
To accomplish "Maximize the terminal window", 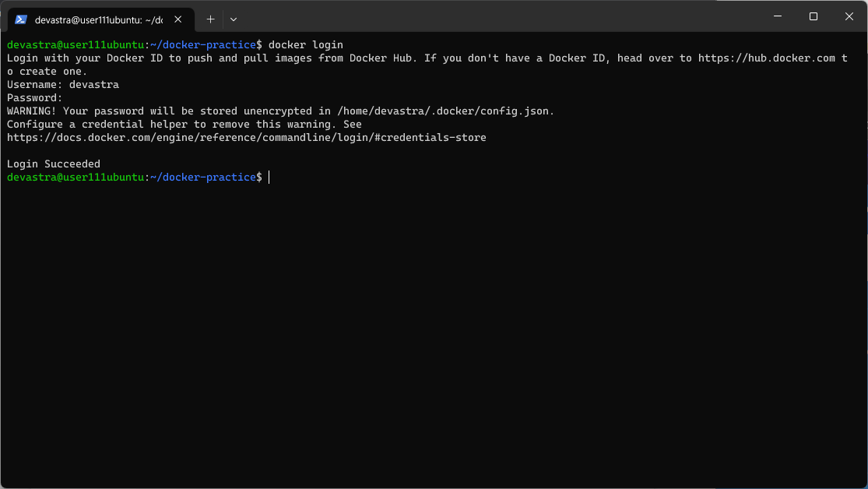I will [x=814, y=16].
